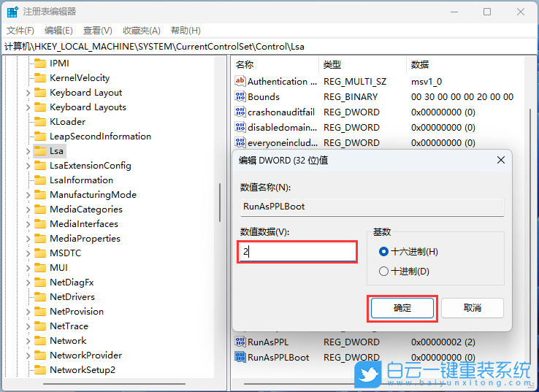Expand the ManufacturingMode tree node
Screen dimensions: 539x392
point(28,195)
